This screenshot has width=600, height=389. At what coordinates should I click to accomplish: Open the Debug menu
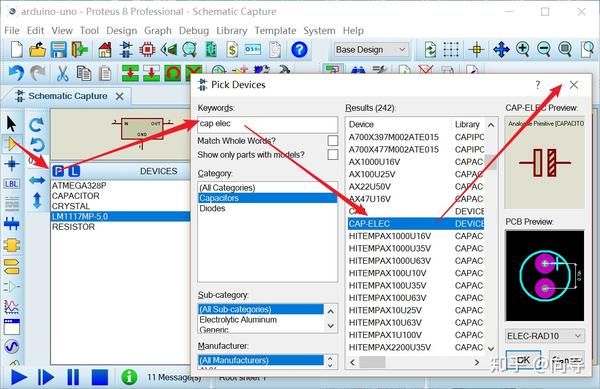[194, 31]
